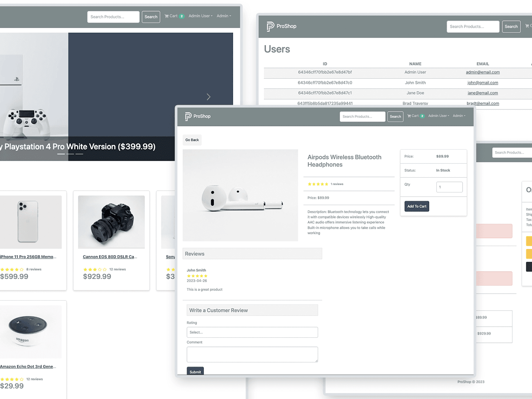Click the review date 2023-04-26
The image size is (532, 399).
[197, 281]
